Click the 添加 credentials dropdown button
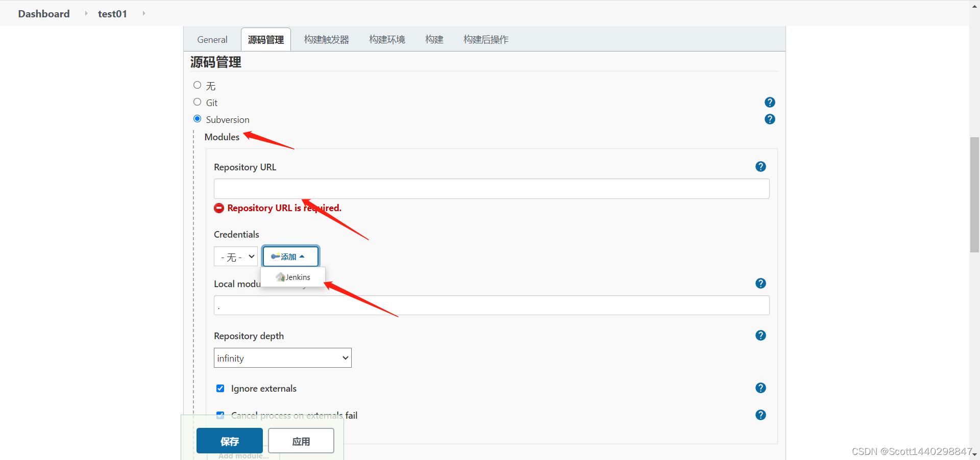 [x=290, y=257]
